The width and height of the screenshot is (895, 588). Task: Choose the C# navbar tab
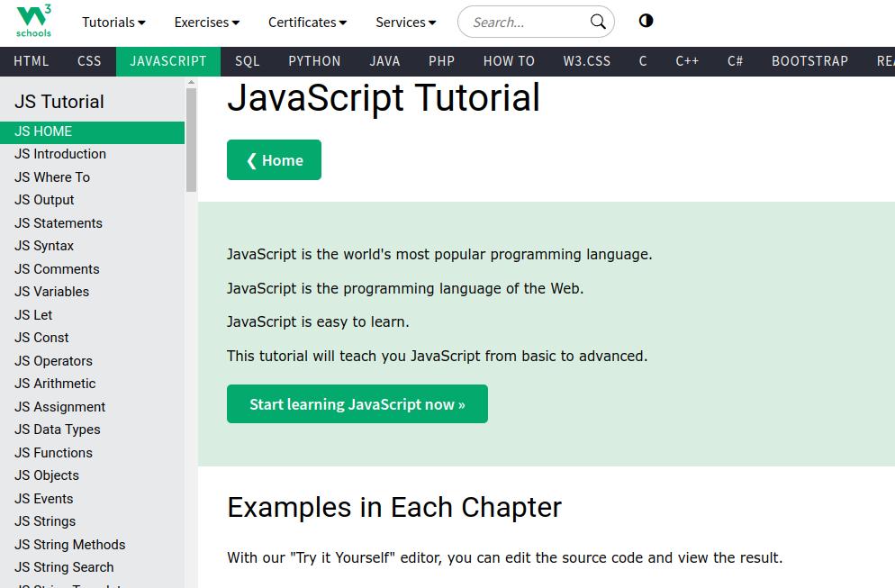tap(735, 61)
